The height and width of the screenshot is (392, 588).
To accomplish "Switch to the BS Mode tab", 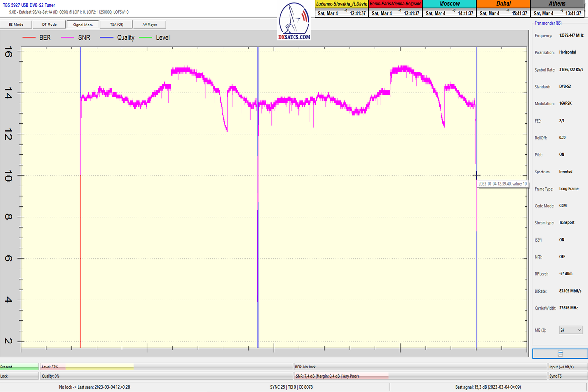I will [16, 24].
